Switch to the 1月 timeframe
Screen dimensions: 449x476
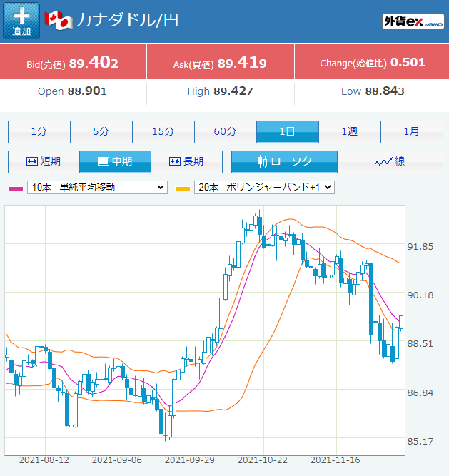[412, 132]
